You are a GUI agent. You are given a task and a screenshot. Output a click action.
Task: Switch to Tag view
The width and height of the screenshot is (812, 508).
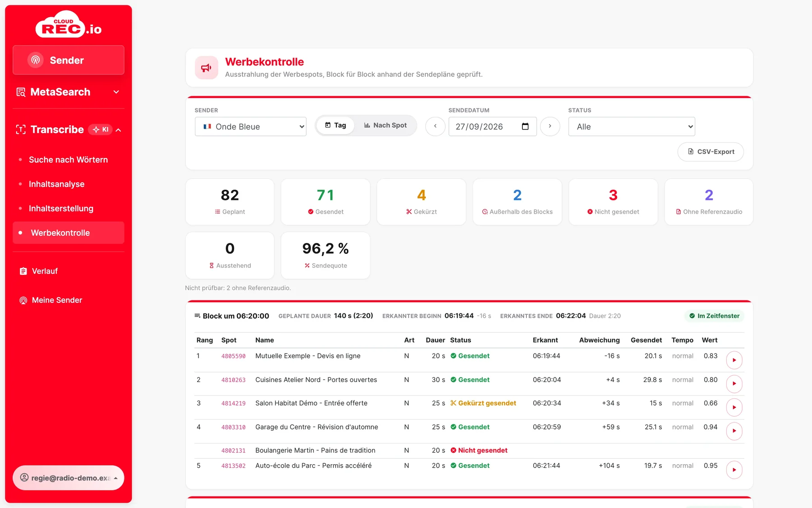click(x=336, y=126)
